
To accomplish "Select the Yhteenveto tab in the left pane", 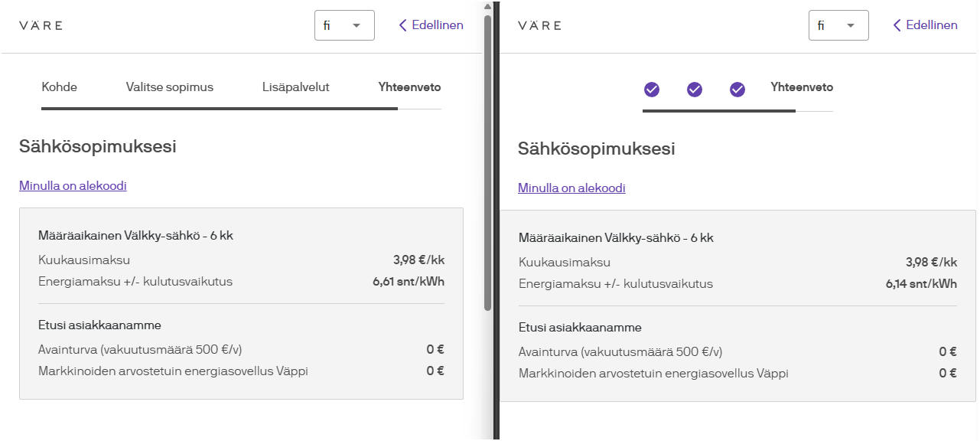I will (x=409, y=87).
